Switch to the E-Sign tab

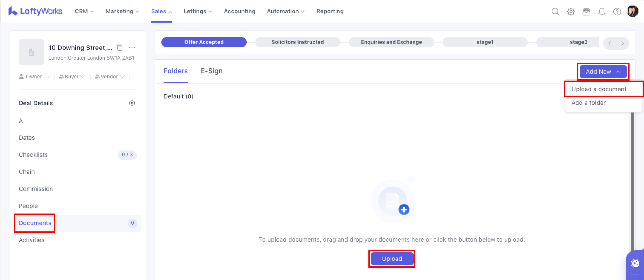pyautogui.click(x=211, y=71)
